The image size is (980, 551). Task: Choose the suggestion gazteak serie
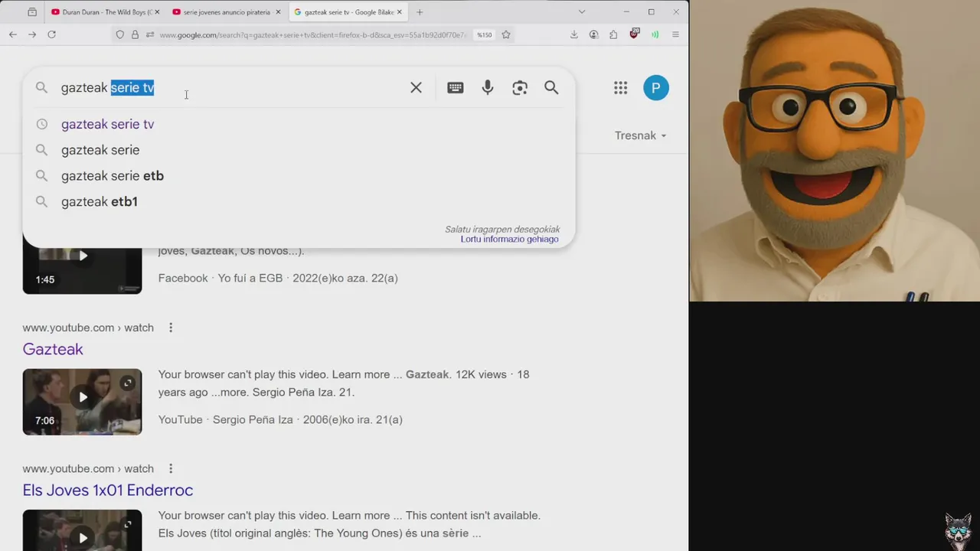[x=299, y=150]
